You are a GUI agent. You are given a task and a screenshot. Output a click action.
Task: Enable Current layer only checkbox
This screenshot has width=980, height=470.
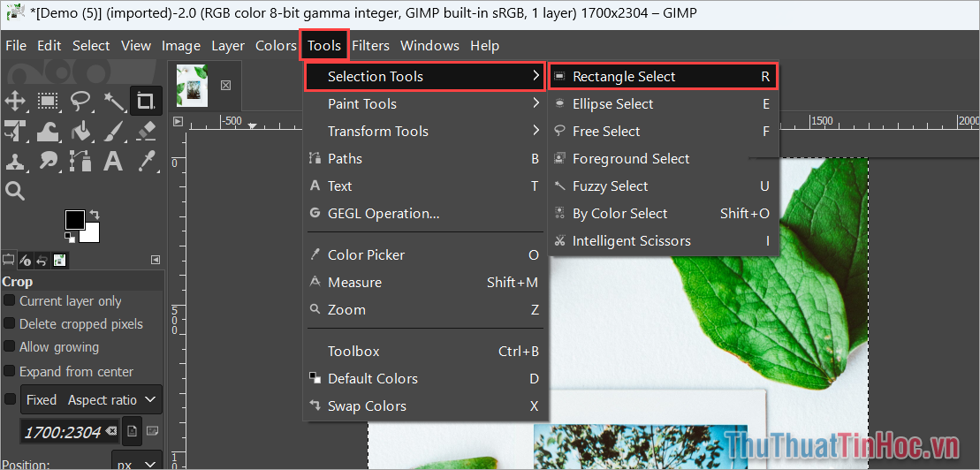click(10, 300)
